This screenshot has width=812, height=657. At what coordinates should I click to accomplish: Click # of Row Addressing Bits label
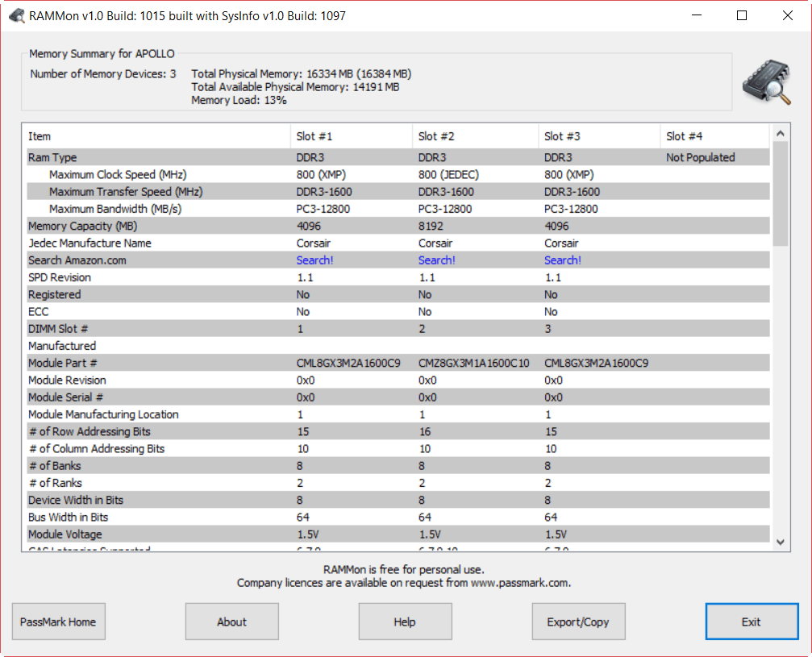pyautogui.click(x=90, y=430)
